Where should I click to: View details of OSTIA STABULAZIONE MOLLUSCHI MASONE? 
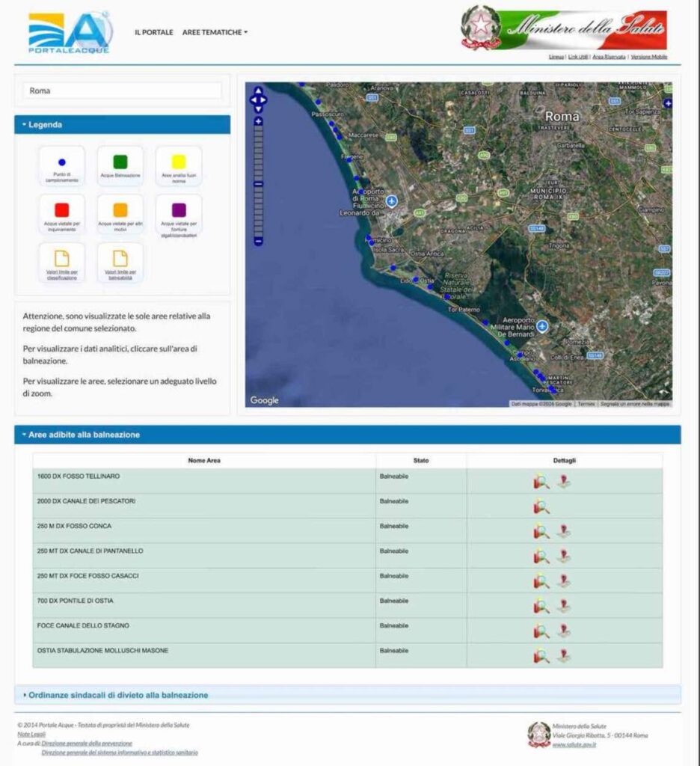[x=541, y=656]
